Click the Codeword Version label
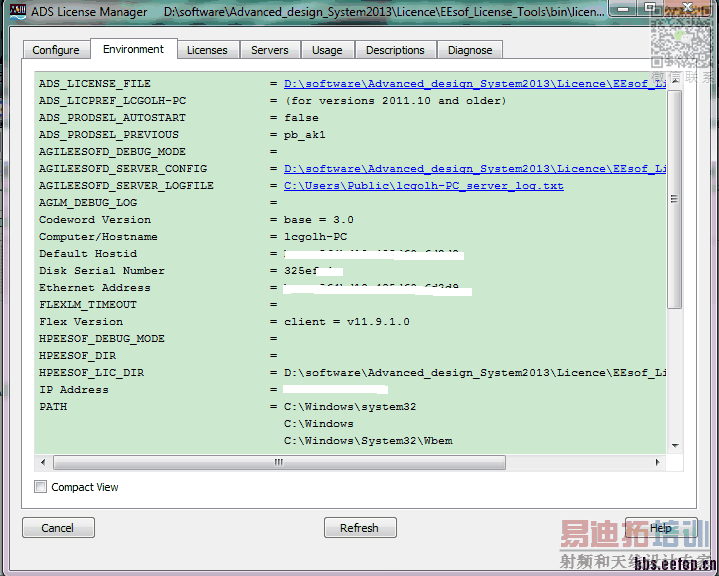Image resolution: width=719 pixels, height=576 pixels. point(95,220)
